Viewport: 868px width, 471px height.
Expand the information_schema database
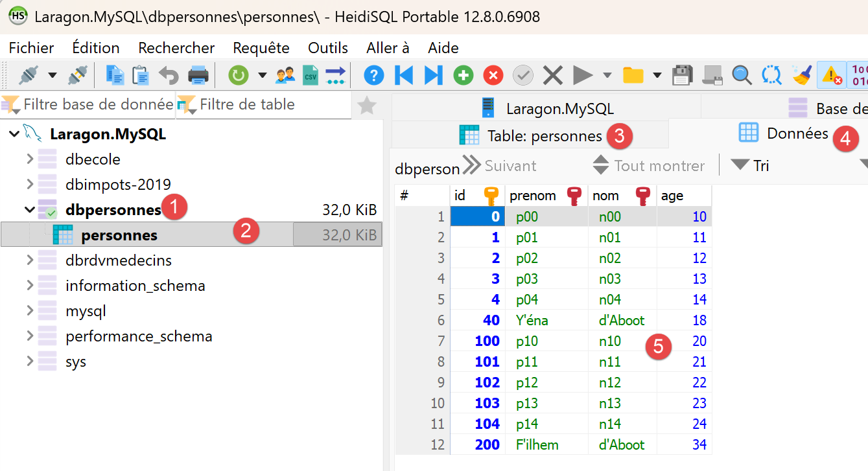(x=30, y=286)
